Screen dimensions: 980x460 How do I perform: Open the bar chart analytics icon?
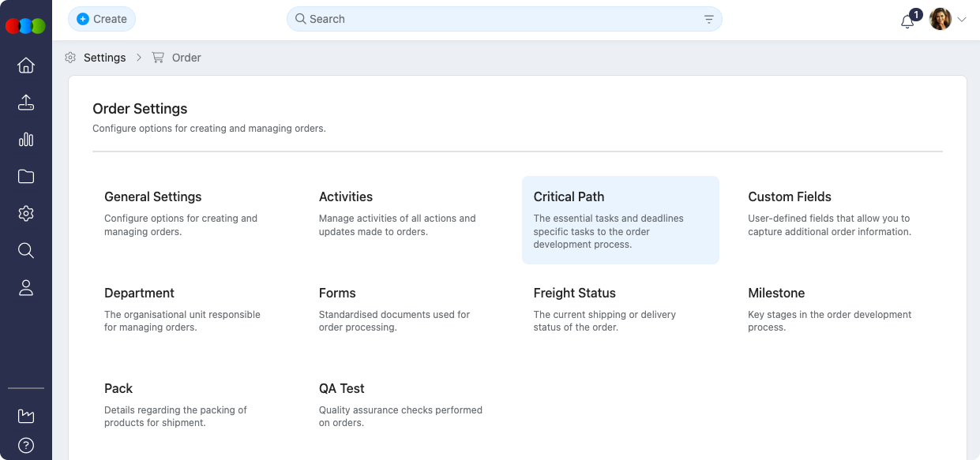(x=26, y=140)
